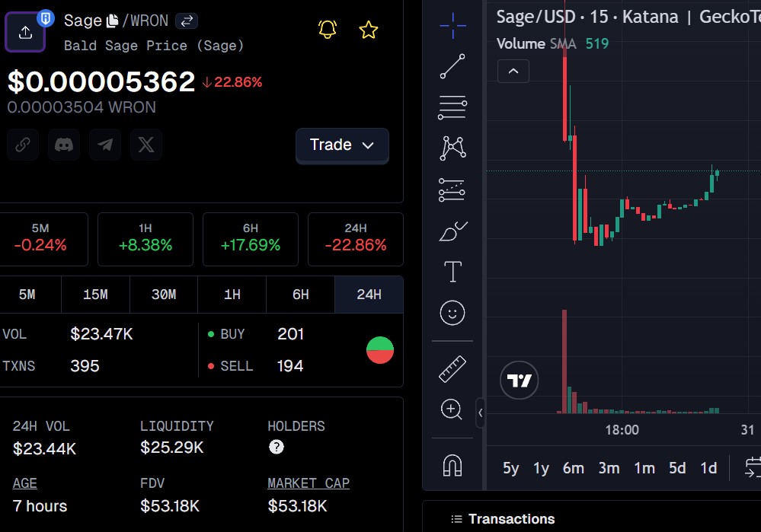
Task: Select the brush drawing tool
Action: click(x=452, y=231)
